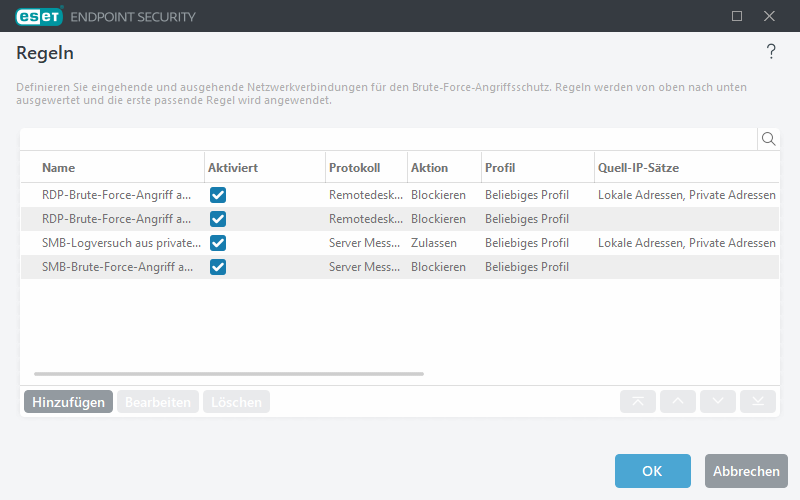
Task: Click the ESET logo in title bar
Action: click(39, 17)
